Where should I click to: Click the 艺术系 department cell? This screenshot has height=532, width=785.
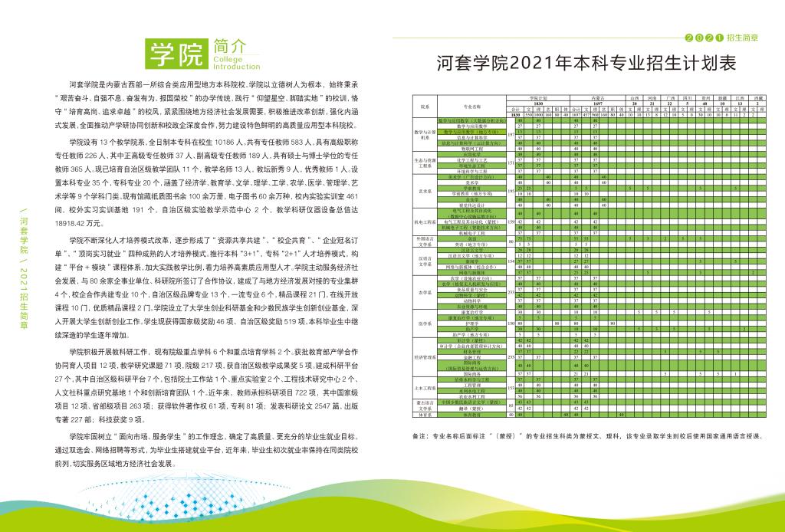pos(425,191)
